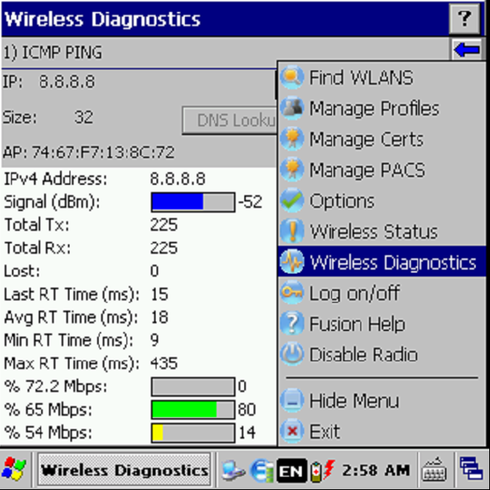
Task: Click the Manage PACS ribbon icon
Action: (x=292, y=170)
